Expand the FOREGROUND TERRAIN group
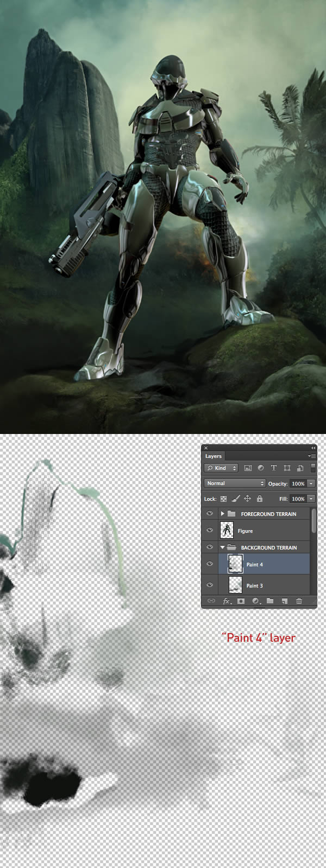 [222, 513]
